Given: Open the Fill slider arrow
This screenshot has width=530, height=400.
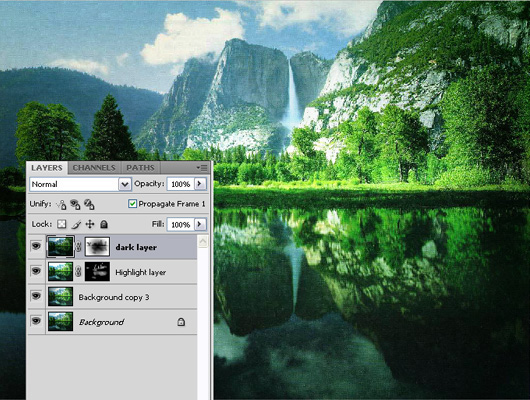Looking at the screenshot, I should point(200,224).
